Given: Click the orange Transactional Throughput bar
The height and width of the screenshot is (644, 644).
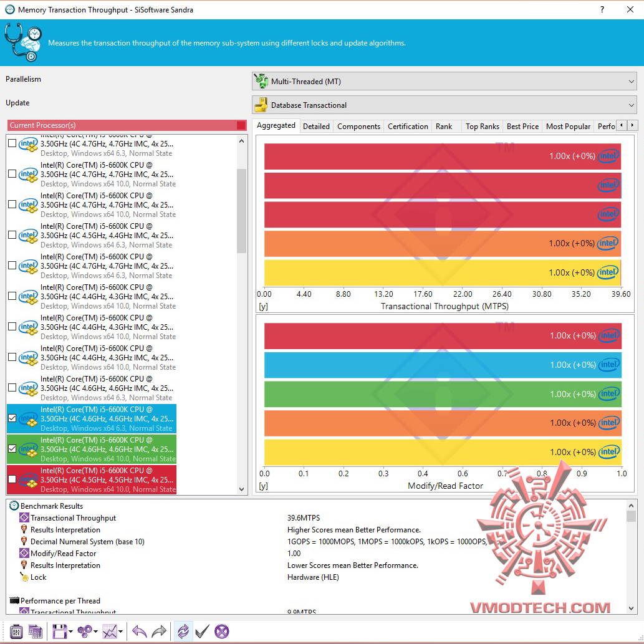Looking at the screenshot, I should click(x=443, y=244).
